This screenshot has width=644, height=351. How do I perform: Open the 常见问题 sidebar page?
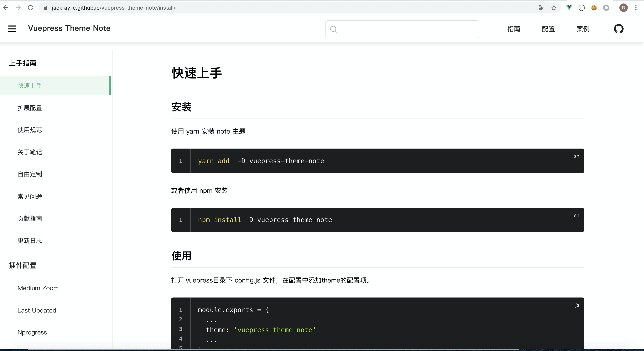click(x=30, y=196)
